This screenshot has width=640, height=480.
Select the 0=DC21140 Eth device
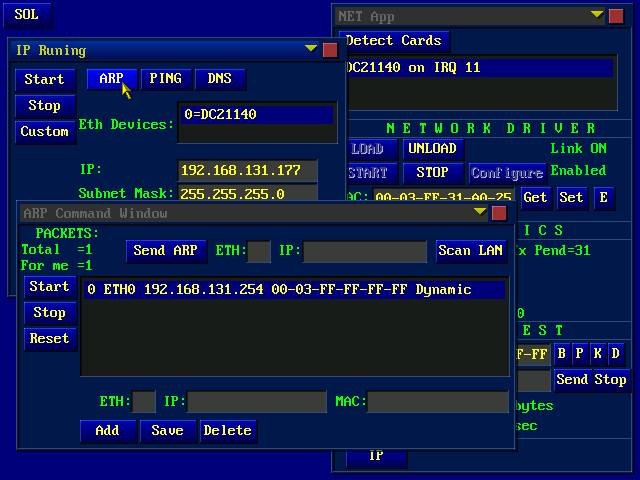257,115
